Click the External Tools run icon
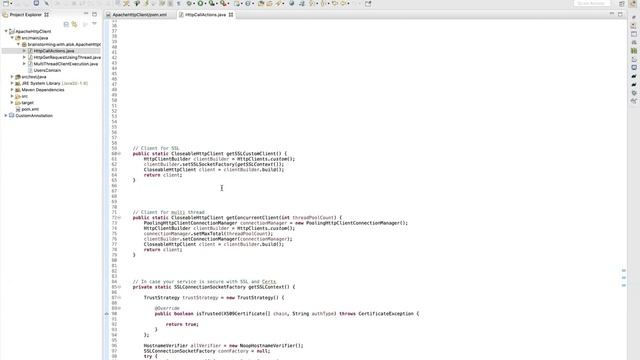640x360 pixels. click(x=223, y=3)
